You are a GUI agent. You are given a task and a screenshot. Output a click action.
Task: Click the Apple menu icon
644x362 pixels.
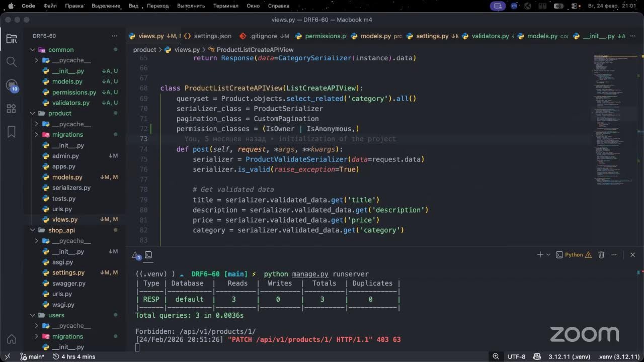click(x=11, y=6)
